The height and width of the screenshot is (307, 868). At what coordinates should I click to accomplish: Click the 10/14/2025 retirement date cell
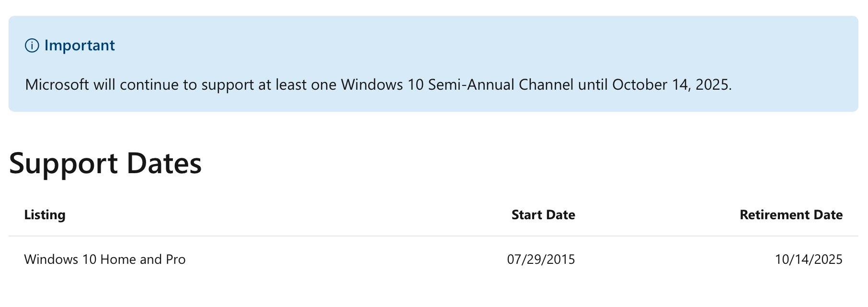[x=809, y=260]
